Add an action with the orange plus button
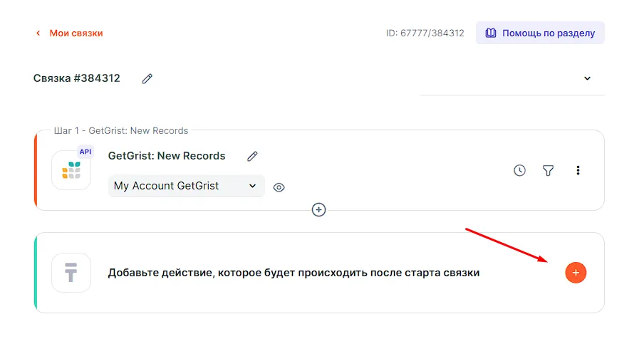Viewport: 644px width, 361px height. click(576, 272)
